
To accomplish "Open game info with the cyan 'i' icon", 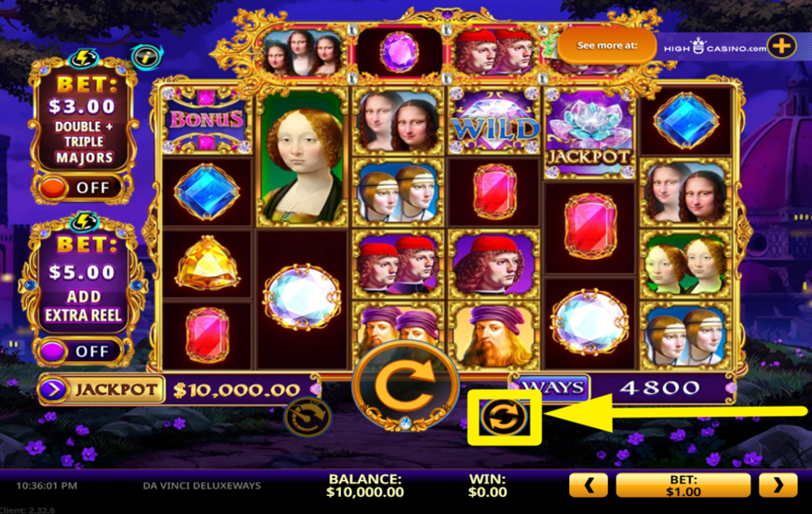I will 146,57.
